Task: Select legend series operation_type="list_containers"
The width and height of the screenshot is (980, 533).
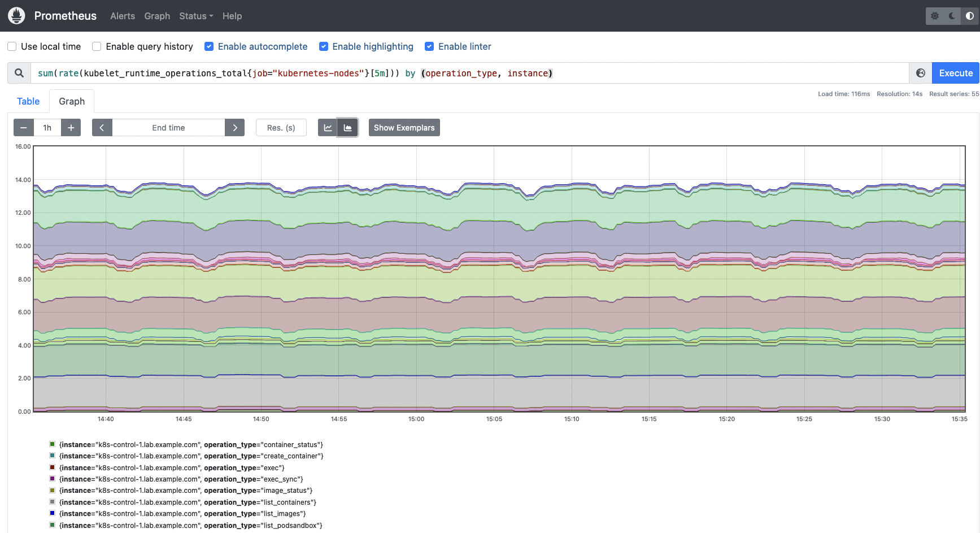Action: pyautogui.click(x=188, y=502)
